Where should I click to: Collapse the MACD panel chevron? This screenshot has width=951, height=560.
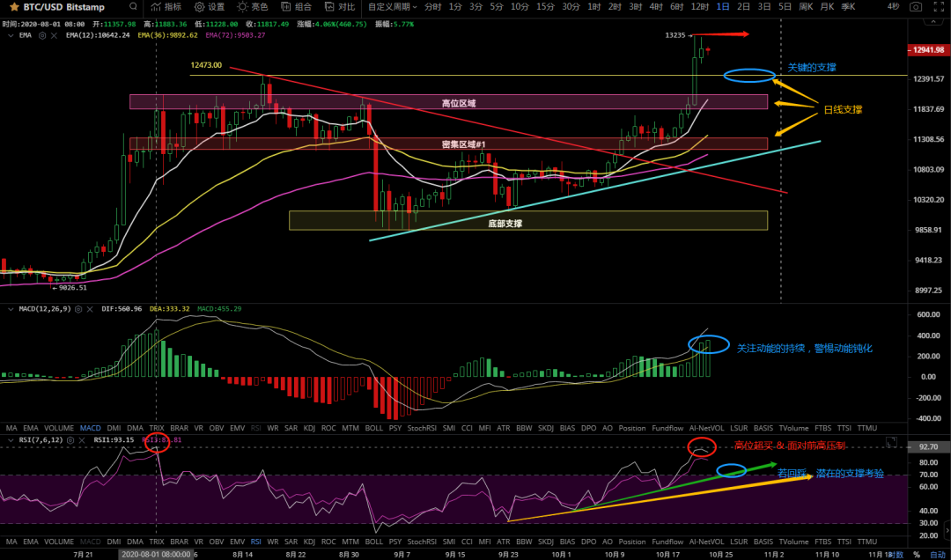click(9, 309)
